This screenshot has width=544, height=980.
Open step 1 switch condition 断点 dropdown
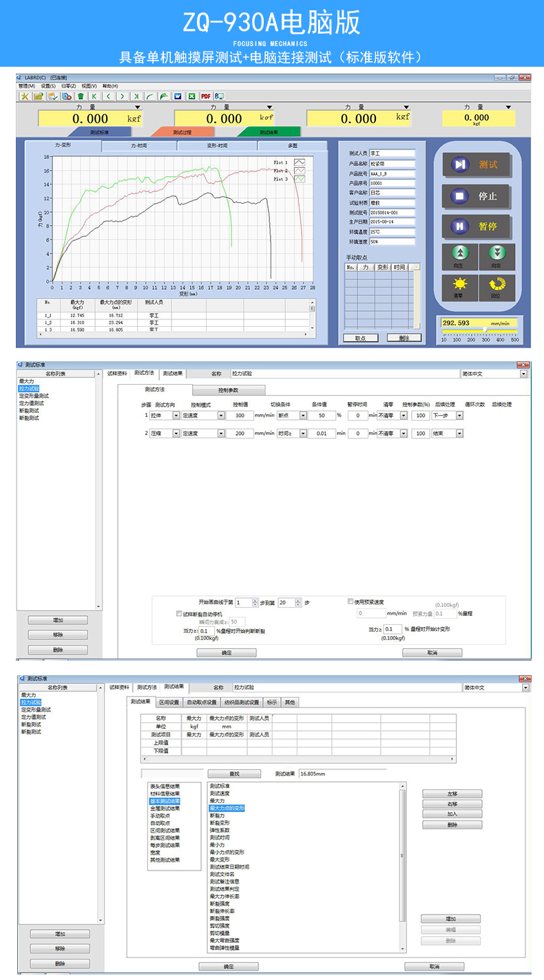click(x=303, y=416)
